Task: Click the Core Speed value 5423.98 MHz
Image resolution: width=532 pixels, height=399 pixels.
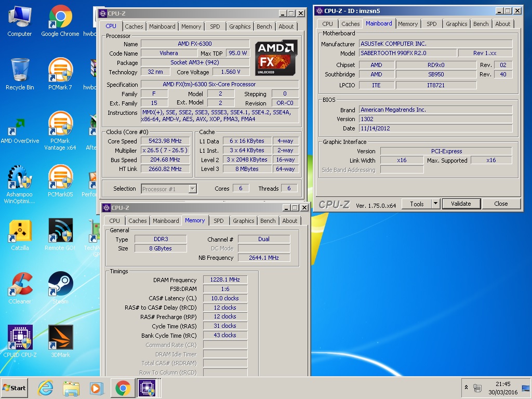Action: pos(165,141)
